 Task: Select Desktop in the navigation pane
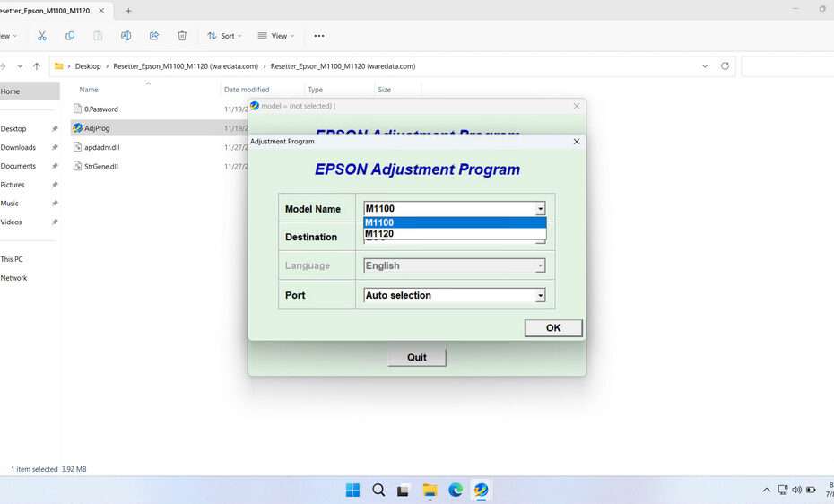13,128
